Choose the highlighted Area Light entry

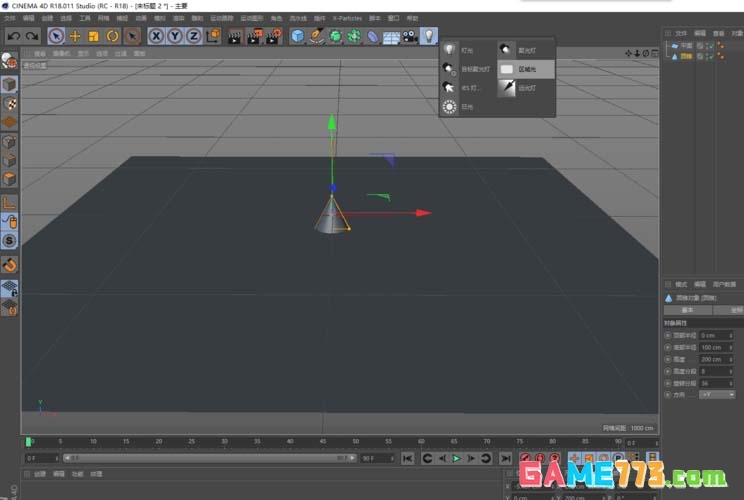coord(526,69)
